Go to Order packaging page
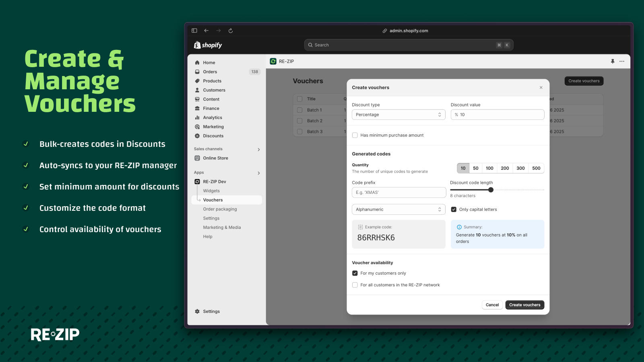Screen dimensions: 644x362 point(220,209)
